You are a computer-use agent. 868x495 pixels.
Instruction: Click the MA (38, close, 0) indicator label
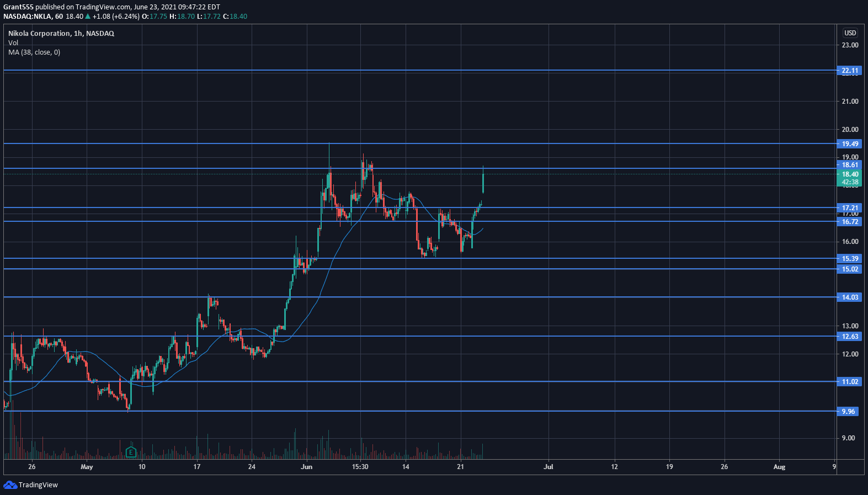pos(34,52)
